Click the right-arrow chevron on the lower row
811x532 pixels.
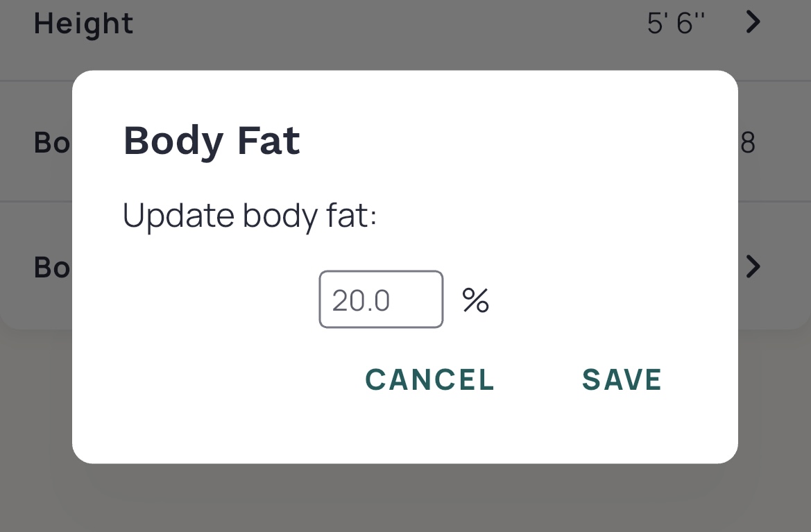[752, 267]
